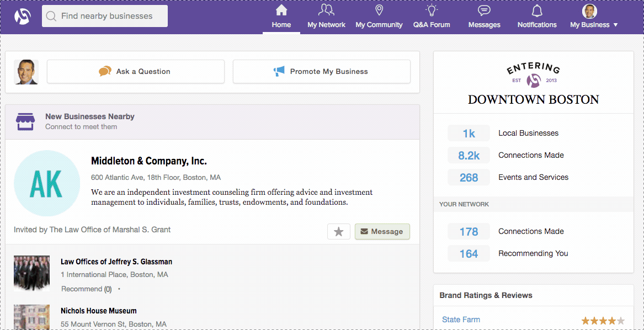644x330 pixels.
Task: Click the Messages speech bubble icon
Action: click(x=484, y=10)
